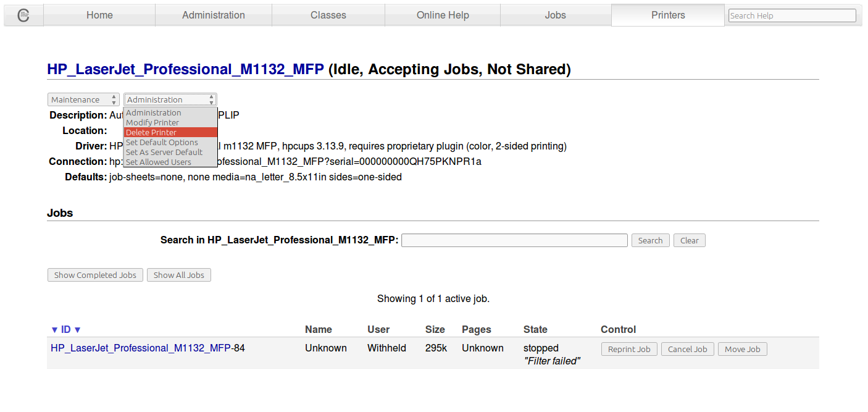Click the Search button
868x412 pixels.
click(650, 240)
